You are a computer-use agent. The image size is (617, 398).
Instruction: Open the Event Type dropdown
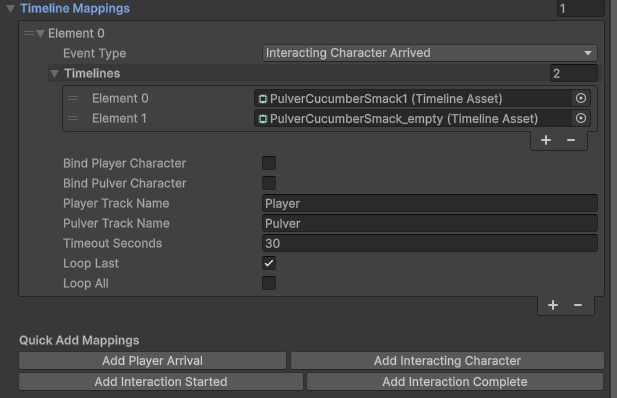tap(430, 53)
